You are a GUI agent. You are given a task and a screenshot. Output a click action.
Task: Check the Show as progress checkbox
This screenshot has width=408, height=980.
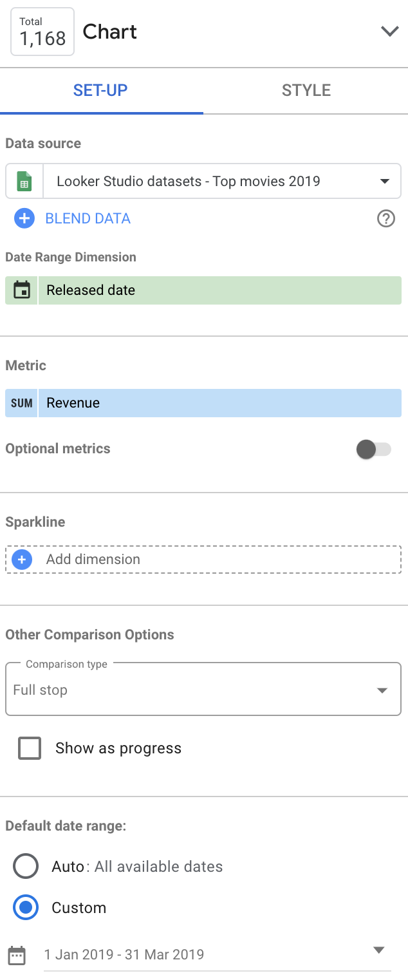30,748
